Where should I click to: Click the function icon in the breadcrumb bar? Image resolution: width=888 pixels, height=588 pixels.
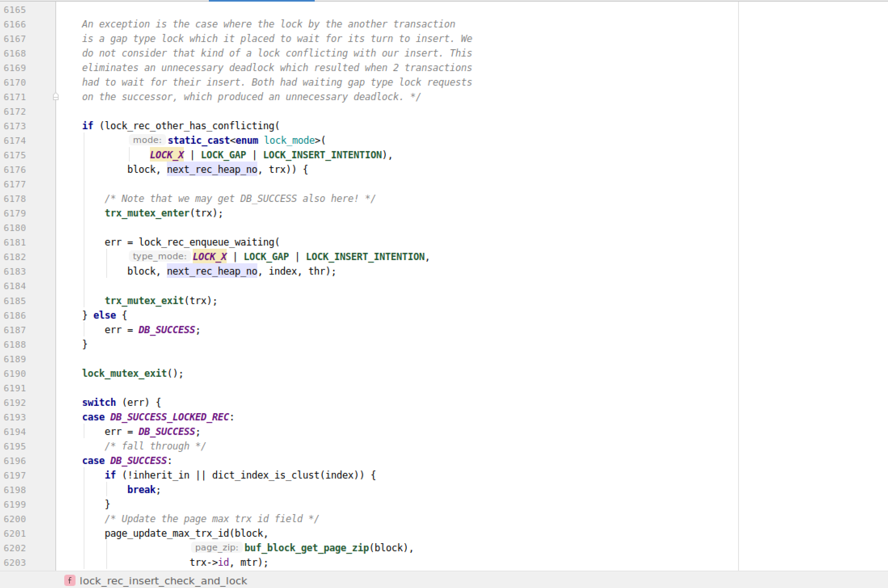[69, 581]
